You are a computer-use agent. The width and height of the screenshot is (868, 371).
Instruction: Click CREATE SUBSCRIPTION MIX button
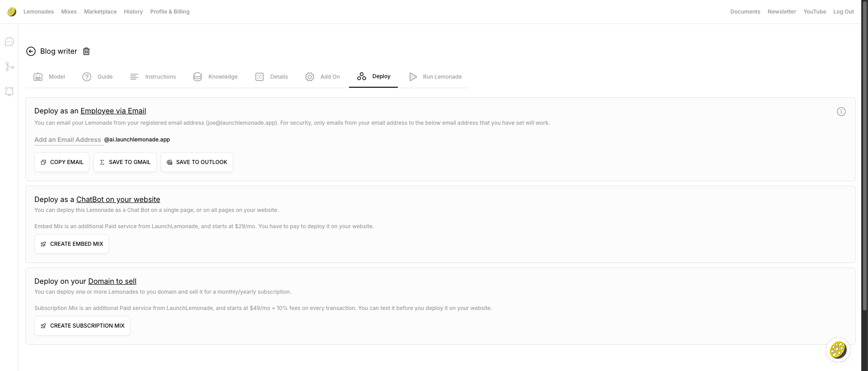coord(82,326)
